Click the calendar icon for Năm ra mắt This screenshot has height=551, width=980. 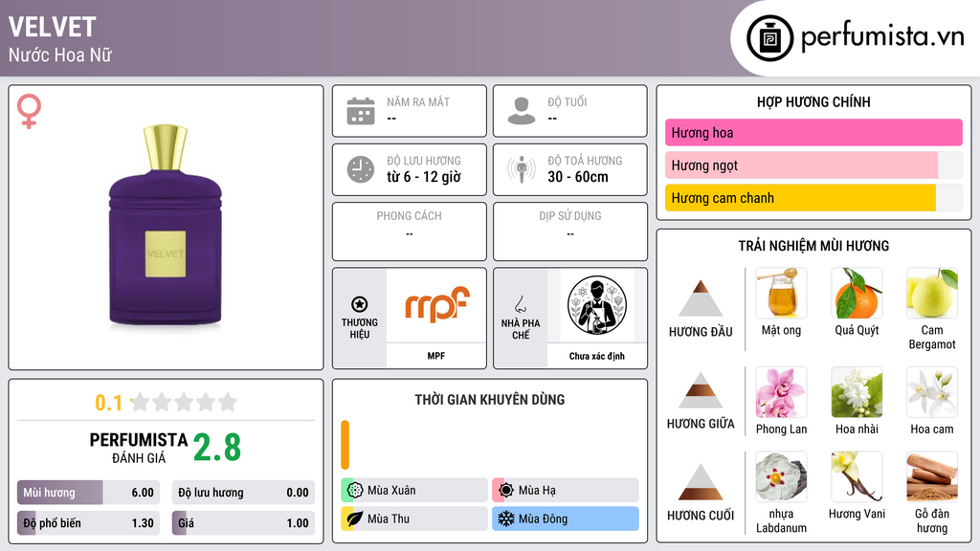click(x=361, y=111)
